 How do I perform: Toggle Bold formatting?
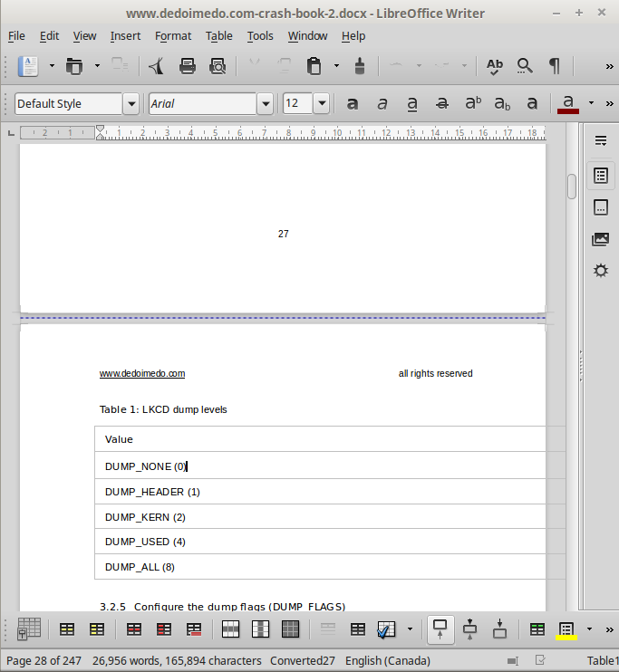pos(353,103)
